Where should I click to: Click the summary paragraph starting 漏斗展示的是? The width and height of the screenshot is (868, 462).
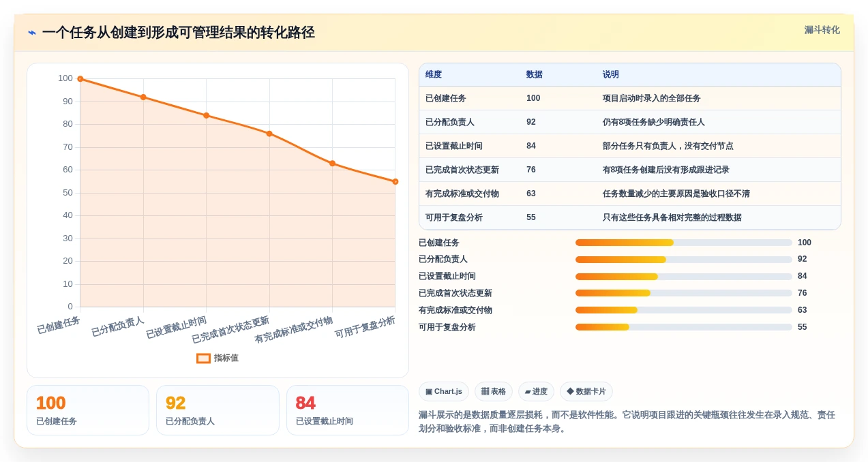coord(627,422)
